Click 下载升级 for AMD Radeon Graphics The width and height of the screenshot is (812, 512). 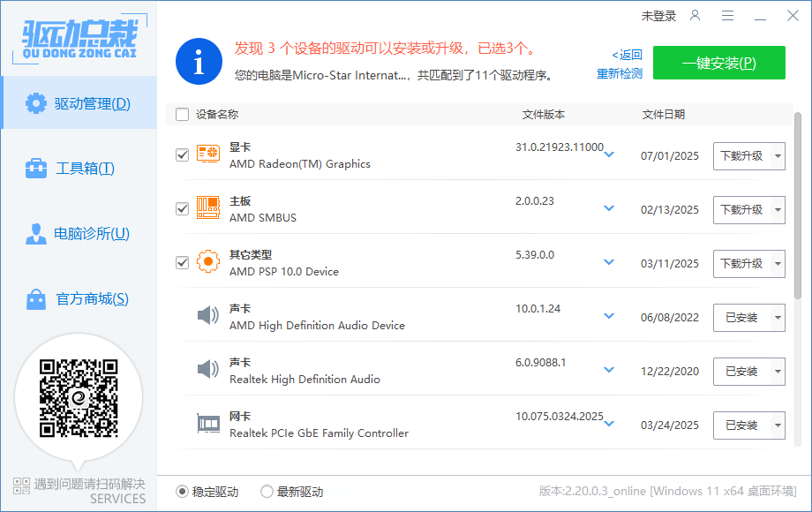click(x=742, y=156)
